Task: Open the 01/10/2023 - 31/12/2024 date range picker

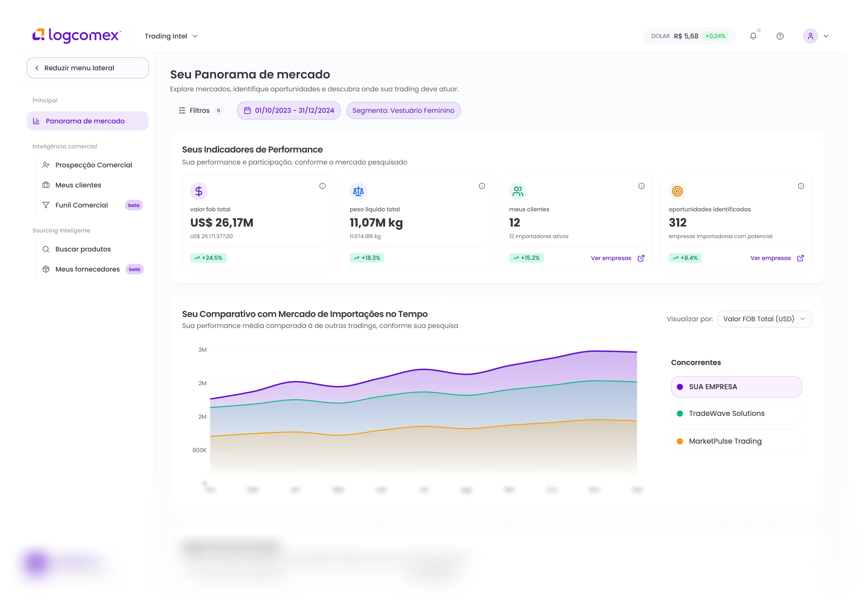Action: (x=289, y=110)
